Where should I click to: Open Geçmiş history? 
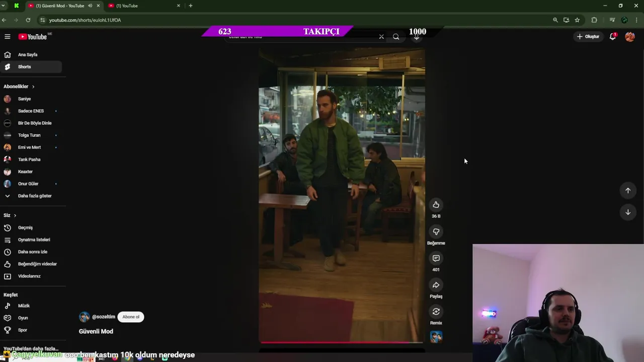[31, 228]
